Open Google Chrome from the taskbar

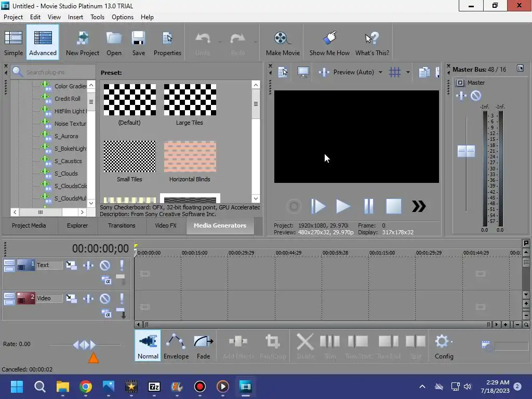tap(86, 387)
